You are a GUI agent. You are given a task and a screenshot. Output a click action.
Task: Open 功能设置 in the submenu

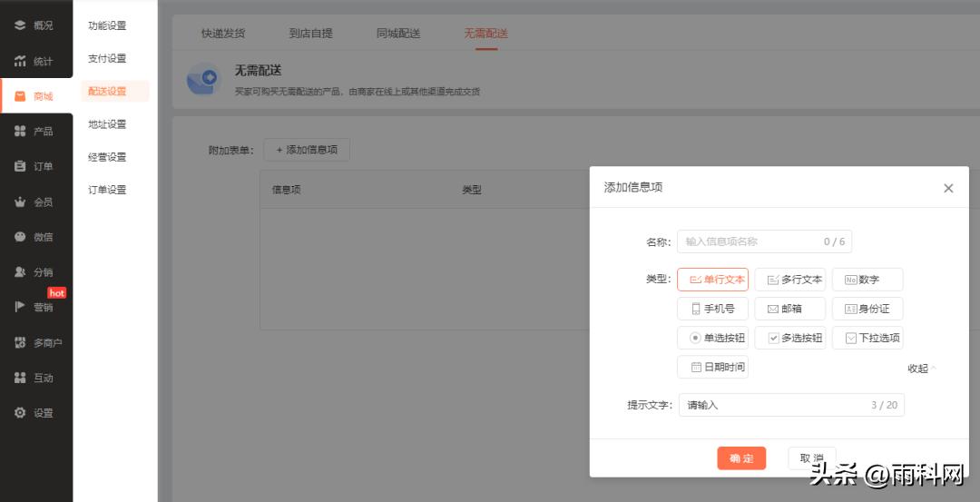click(107, 25)
